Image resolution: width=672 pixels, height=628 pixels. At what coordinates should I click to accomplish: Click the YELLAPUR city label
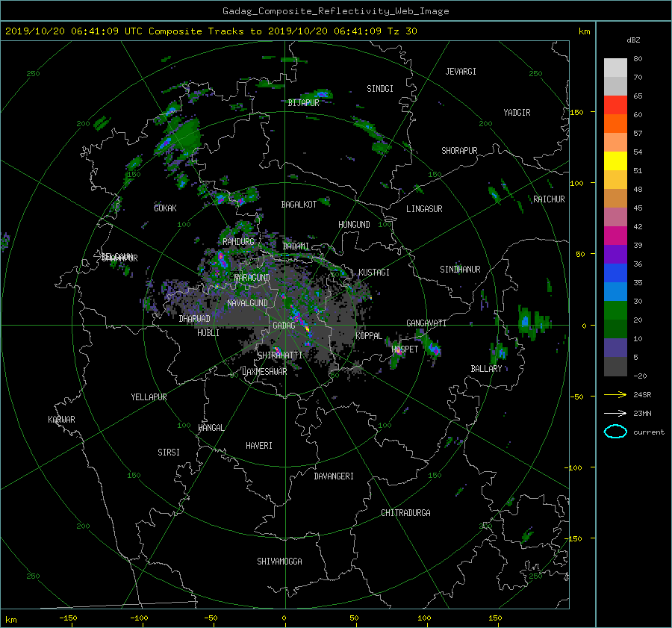[149, 397]
